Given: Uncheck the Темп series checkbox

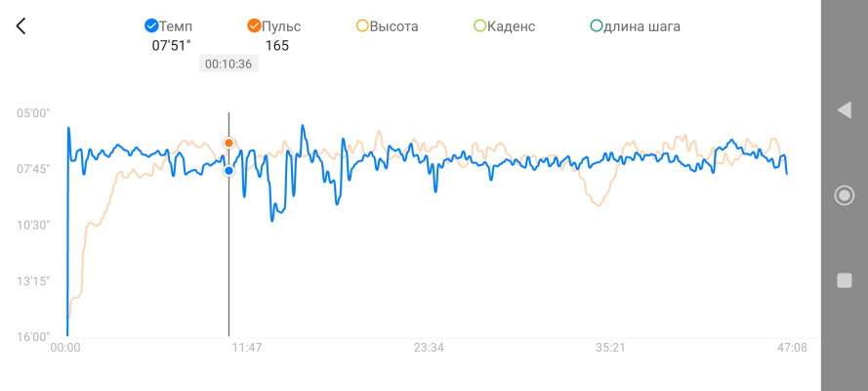Looking at the screenshot, I should [151, 26].
